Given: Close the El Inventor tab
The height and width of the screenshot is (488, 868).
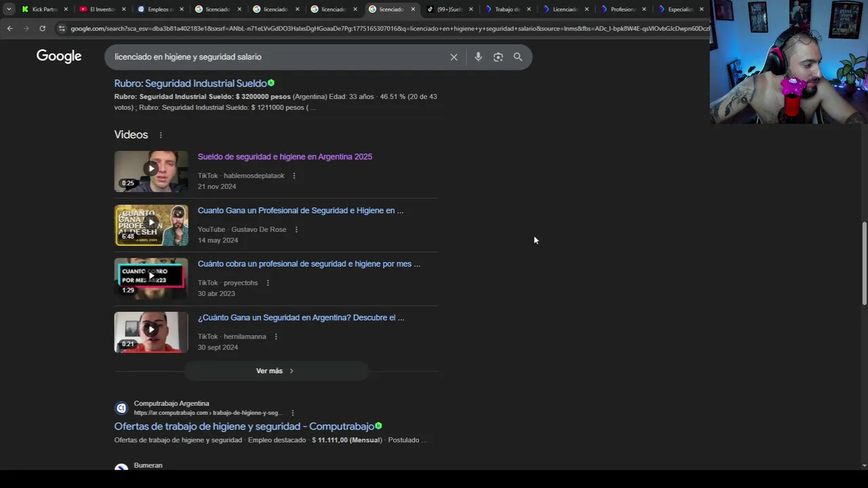Looking at the screenshot, I should click(x=123, y=9).
